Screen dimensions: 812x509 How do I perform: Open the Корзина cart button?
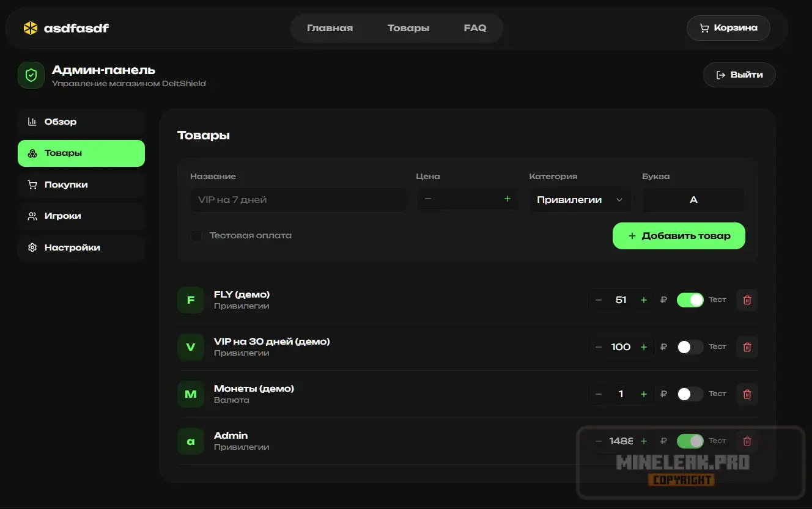[728, 28]
